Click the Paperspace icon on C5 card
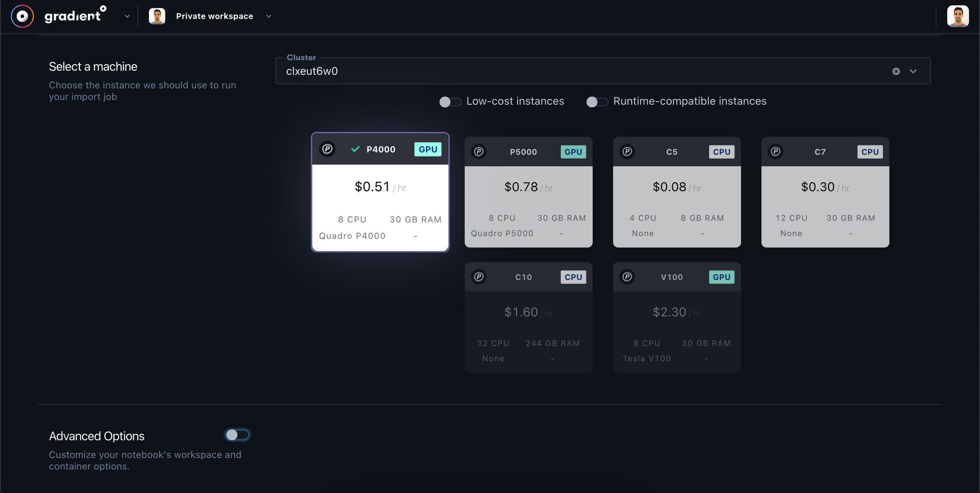This screenshot has height=493, width=980. (x=627, y=152)
